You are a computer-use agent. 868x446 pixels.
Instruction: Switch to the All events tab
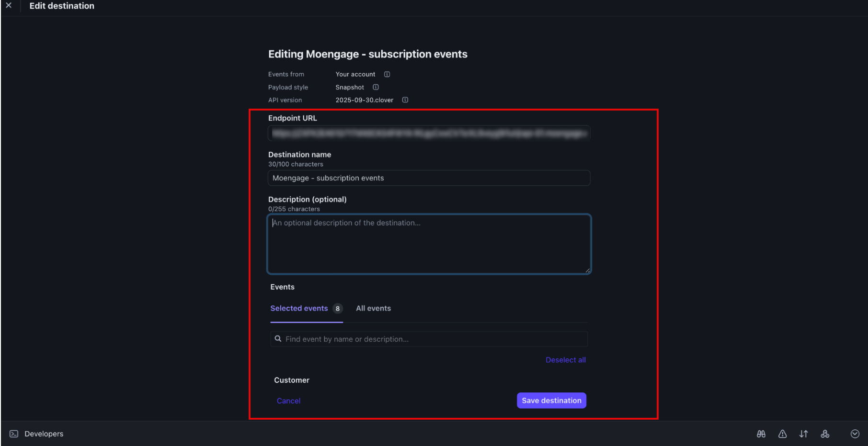pos(373,309)
